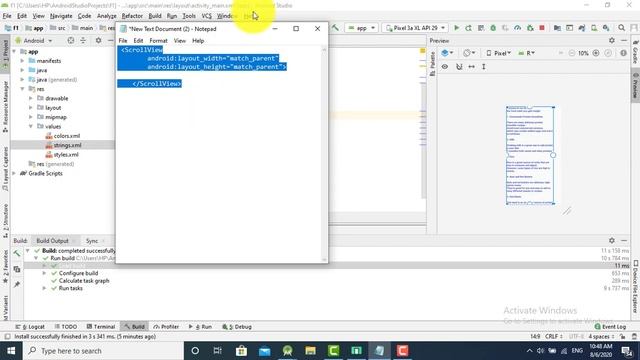This screenshot has height=360, width=640.
Task: Switch to Build Output tab
Action: point(55,241)
